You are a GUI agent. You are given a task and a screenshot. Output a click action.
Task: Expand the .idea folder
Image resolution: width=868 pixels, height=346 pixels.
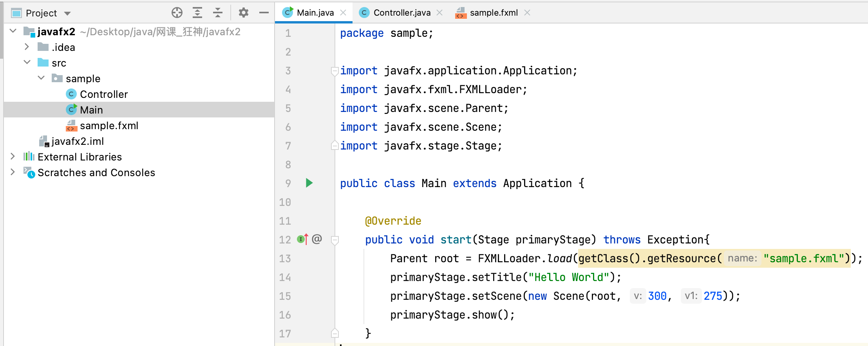pyautogui.click(x=27, y=47)
